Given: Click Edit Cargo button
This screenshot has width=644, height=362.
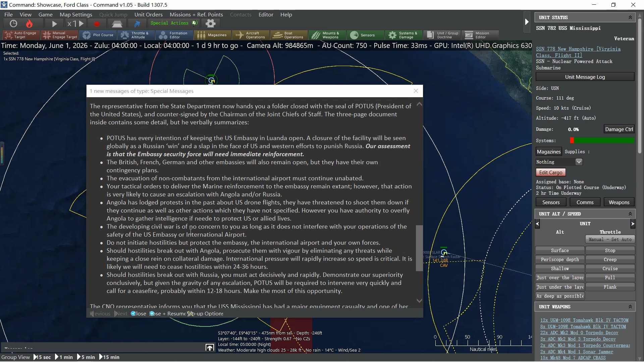Looking at the screenshot, I should click(550, 172).
